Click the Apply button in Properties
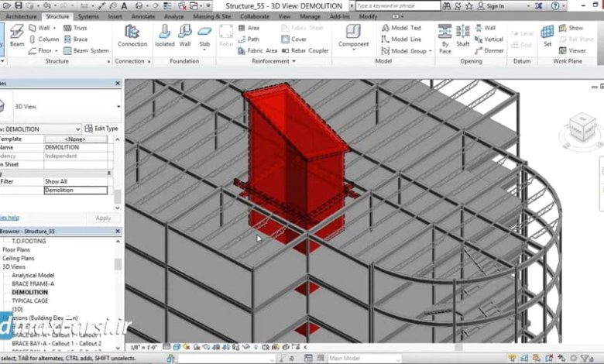The width and height of the screenshot is (604, 364). (103, 218)
